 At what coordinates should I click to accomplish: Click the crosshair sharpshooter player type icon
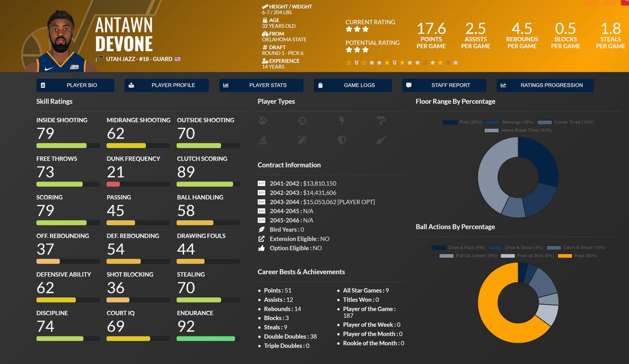pyautogui.click(x=302, y=121)
